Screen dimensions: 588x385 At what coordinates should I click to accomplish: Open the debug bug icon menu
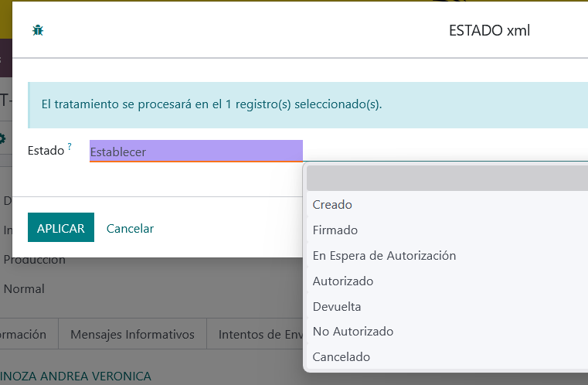click(37, 30)
